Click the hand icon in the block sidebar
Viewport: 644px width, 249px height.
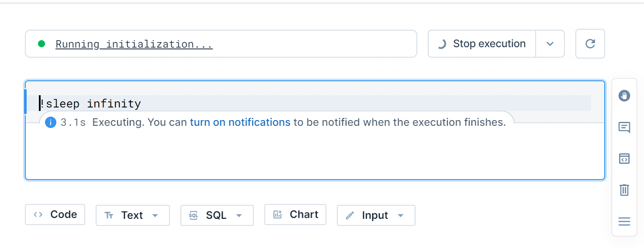(x=624, y=96)
